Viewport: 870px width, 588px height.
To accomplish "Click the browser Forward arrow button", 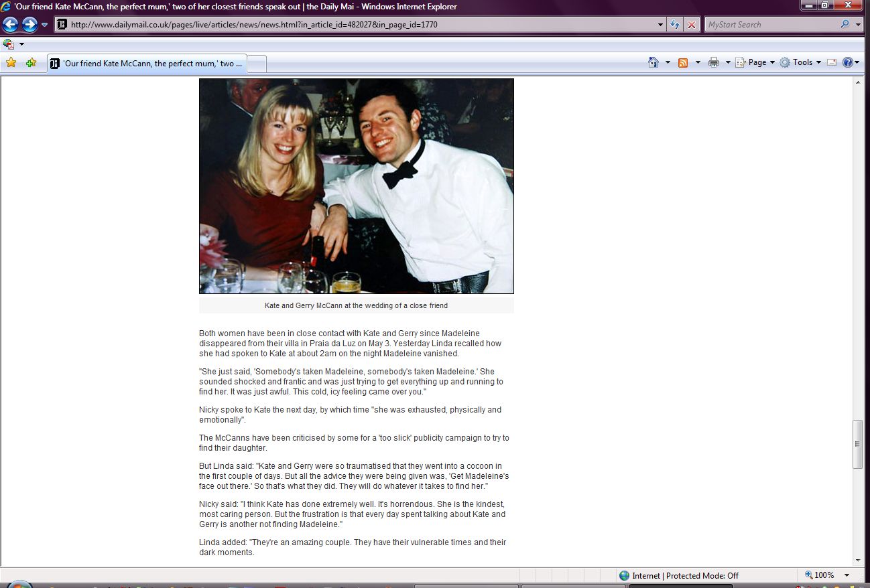I will (29, 25).
